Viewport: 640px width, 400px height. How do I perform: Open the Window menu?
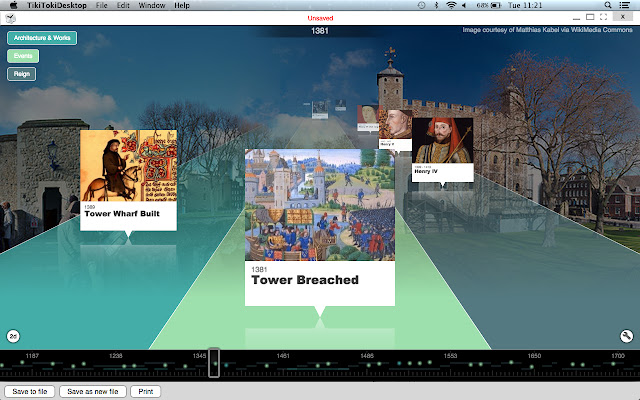[x=152, y=6]
